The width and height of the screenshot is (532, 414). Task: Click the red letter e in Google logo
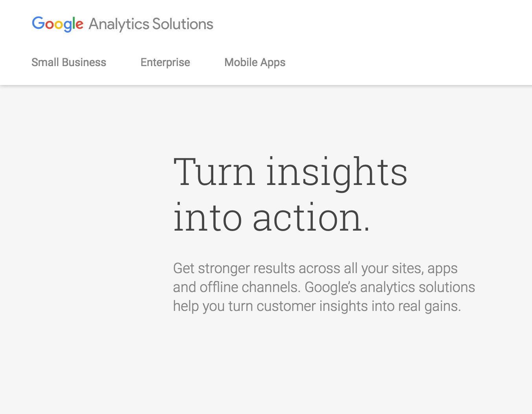tap(79, 25)
